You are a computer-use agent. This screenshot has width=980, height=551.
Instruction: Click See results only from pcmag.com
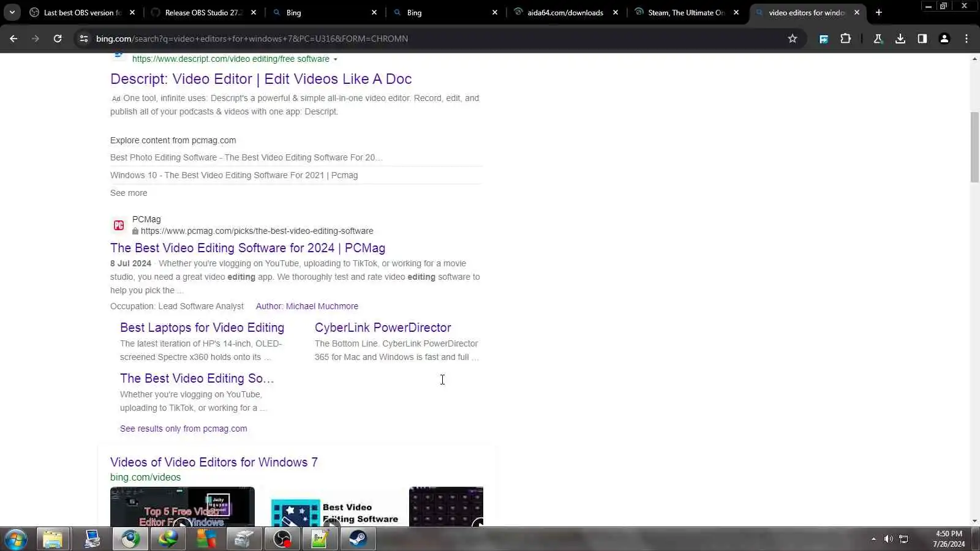[184, 429]
